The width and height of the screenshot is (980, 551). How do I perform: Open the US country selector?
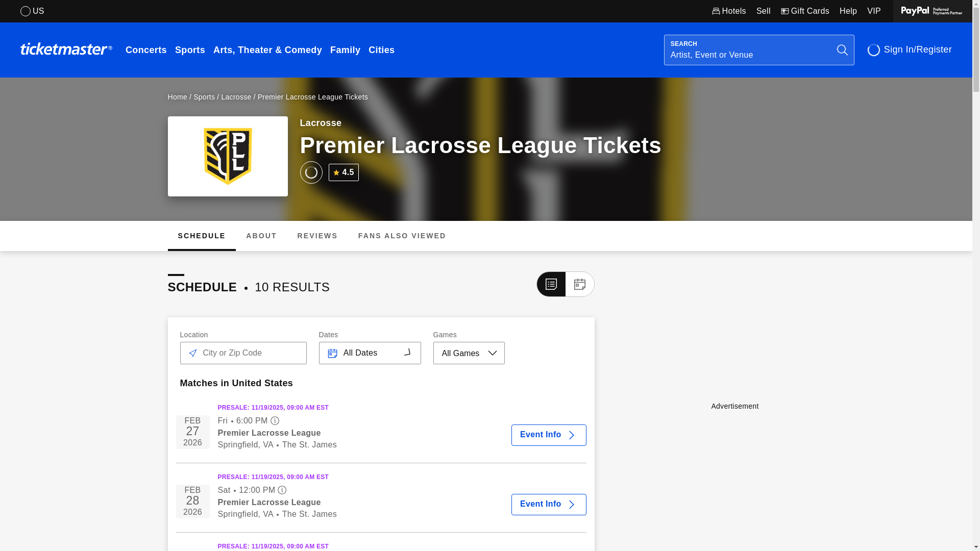[32, 11]
